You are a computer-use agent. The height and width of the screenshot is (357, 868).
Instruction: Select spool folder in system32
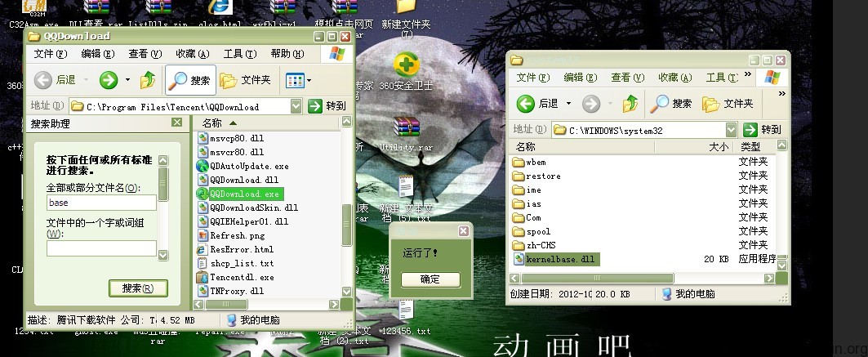(532, 231)
